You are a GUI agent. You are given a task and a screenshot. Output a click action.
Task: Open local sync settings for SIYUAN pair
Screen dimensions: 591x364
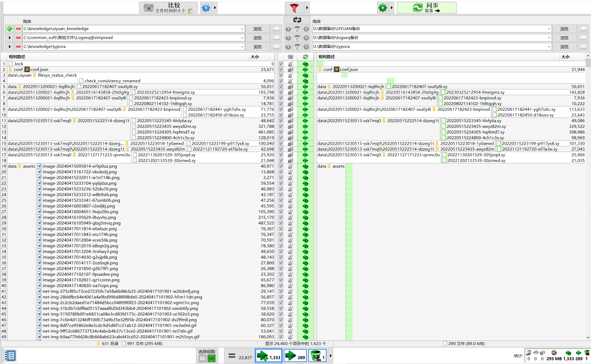coord(306,29)
